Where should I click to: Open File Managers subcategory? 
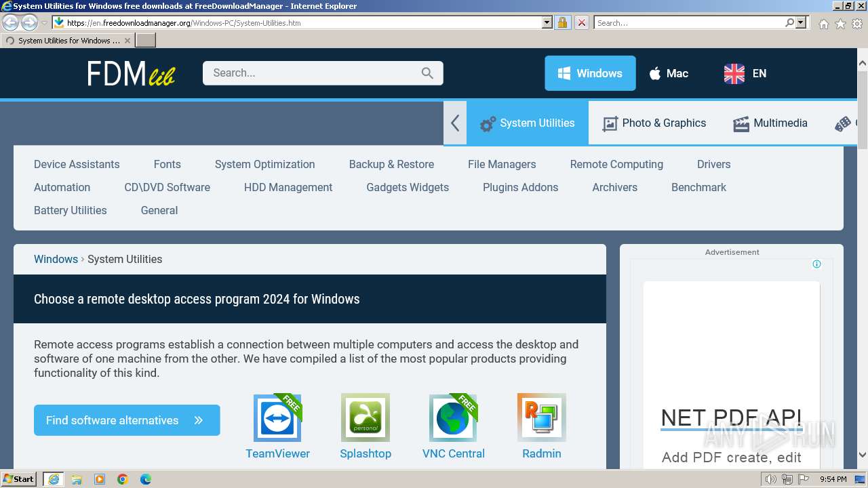[x=502, y=164]
